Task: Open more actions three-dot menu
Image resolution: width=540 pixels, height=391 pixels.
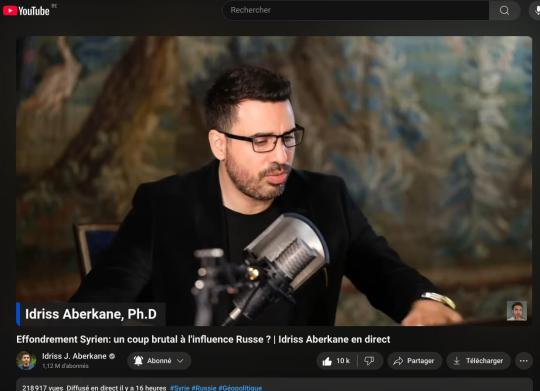Action: click(x=523, y=361)
